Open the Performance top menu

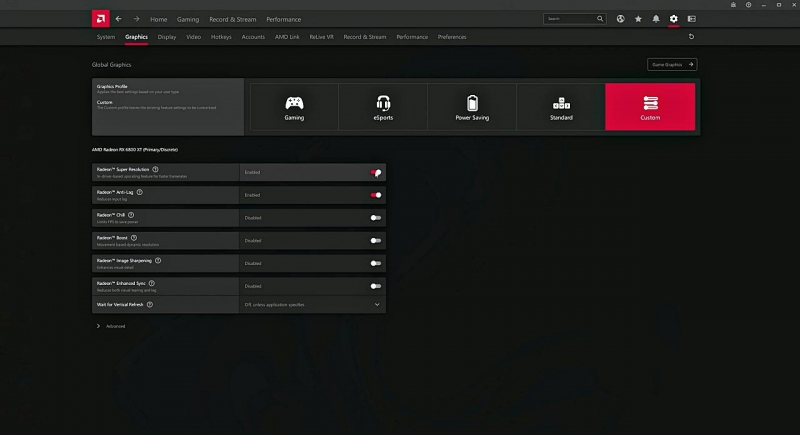(283, 19)
